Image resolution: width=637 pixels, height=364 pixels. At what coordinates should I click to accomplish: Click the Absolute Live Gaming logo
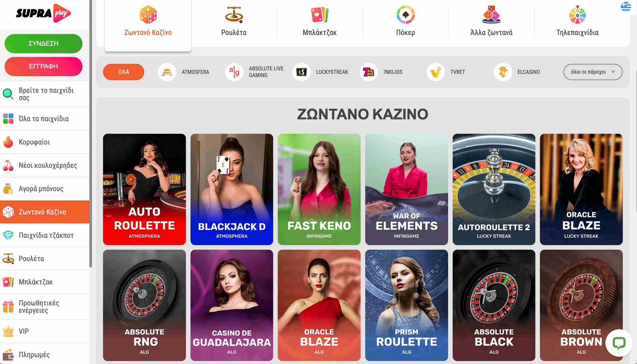234,72
